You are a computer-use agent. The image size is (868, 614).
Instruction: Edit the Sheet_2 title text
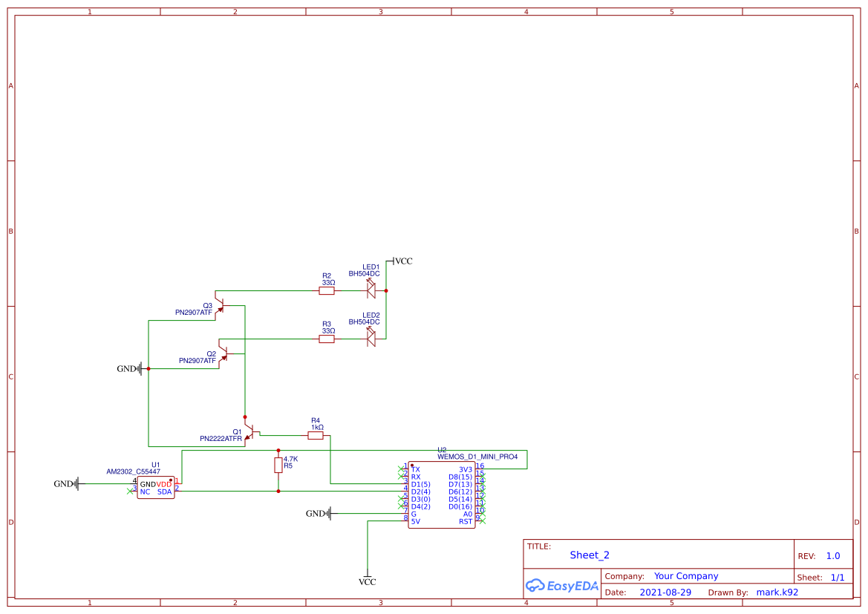click(588, 555)
